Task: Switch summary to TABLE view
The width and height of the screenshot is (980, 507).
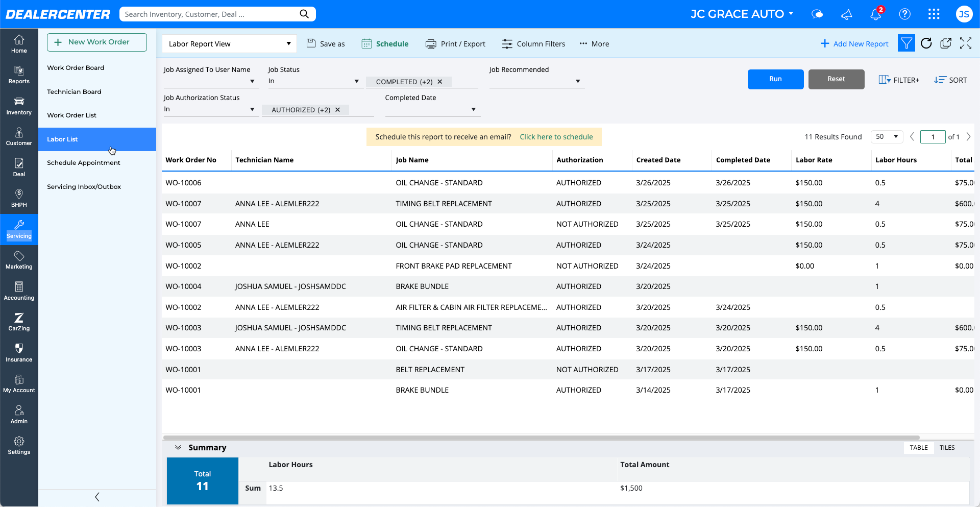Action: tap(919, 448)
